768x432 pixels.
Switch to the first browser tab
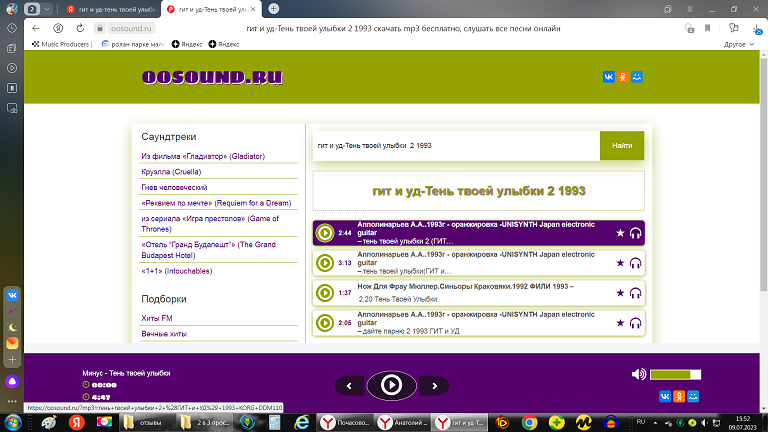click(x=111, y=9)
